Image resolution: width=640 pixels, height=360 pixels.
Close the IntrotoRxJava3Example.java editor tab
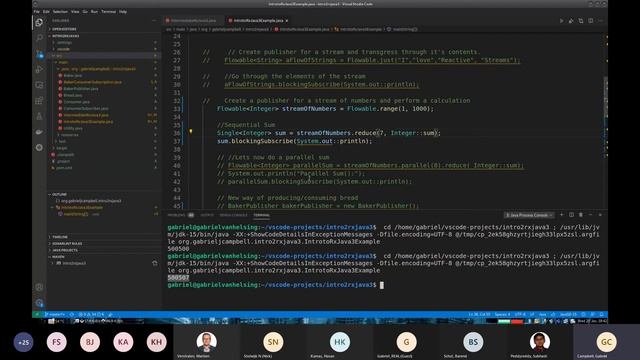tap(287, 21)
